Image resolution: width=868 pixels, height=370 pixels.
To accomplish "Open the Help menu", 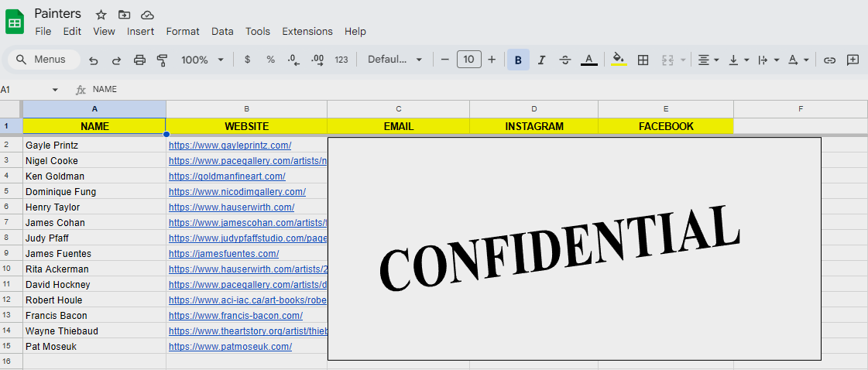I will tap(355, 32).
